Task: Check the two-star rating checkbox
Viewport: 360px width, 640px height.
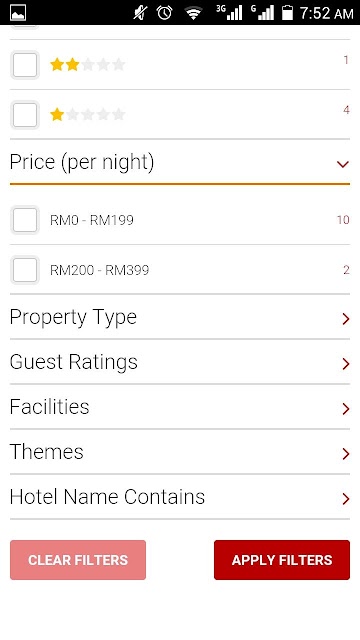Action: click(25, 65)
